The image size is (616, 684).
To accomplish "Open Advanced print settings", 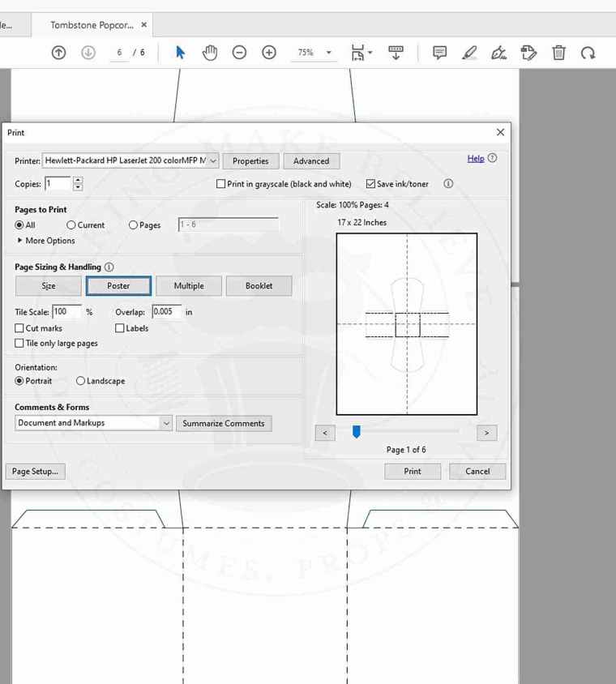I will (311, 161).
